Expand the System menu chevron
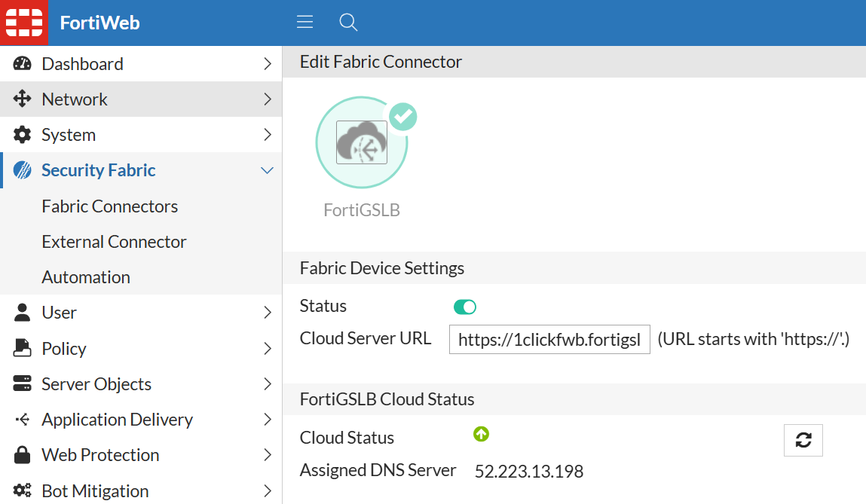The width and height of the screenshot is (866, 504). (268, 135)
